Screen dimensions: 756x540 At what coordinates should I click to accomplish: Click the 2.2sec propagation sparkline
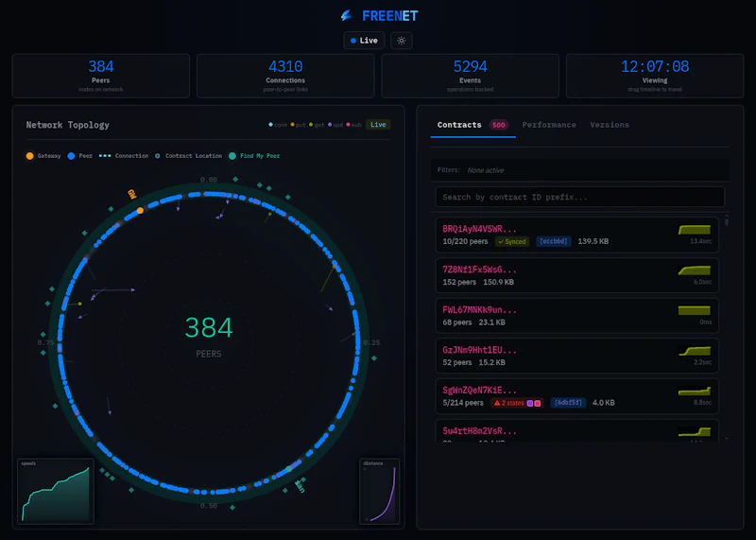(695, 351)
